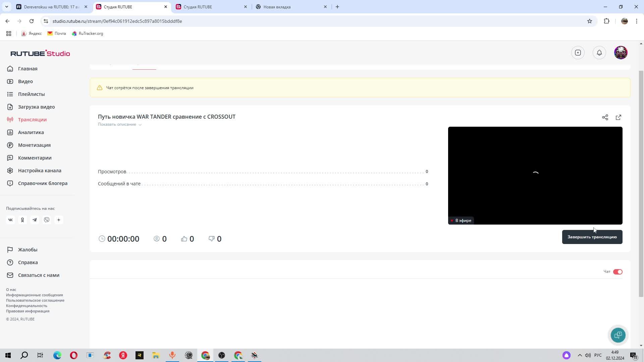Open OBS Studio from taskbar
Viewport: 644px width, 362px height.
pyautogui.click(x=222, y=355)
